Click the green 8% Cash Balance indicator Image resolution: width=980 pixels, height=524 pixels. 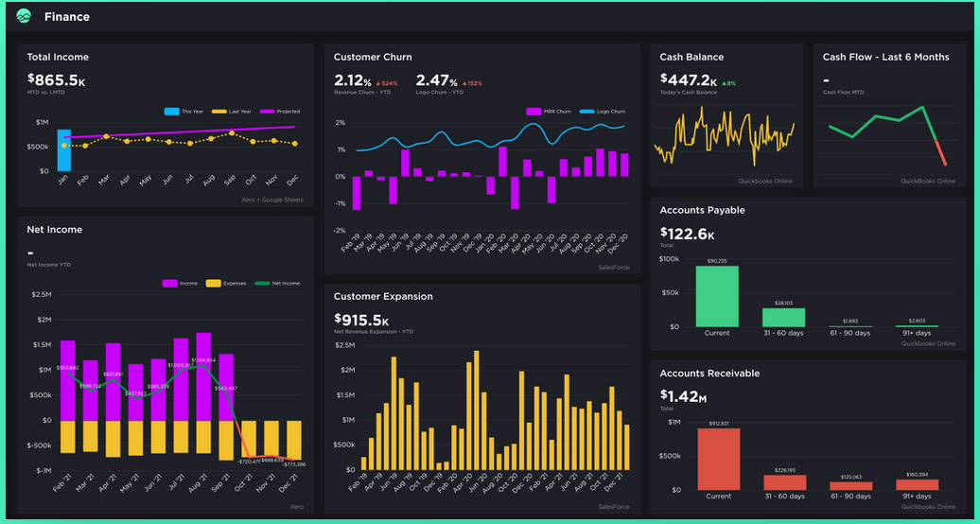pos(730,83)
